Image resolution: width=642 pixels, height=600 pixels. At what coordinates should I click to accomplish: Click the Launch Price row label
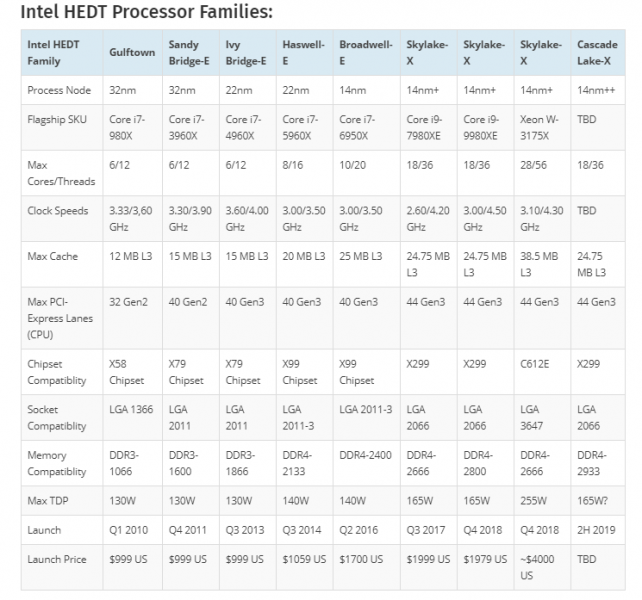(x=60, y=557)
